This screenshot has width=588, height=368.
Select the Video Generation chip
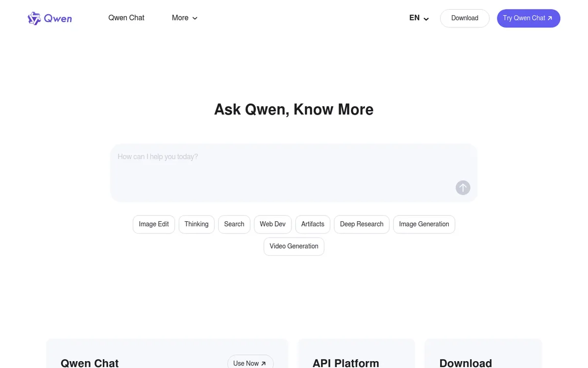point(294,246)
